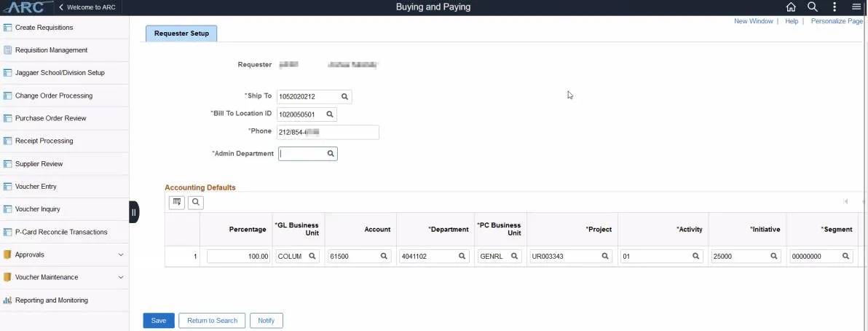The image size is (868, 331).
Task: Look up Department 4041102
Action: pyautogui.click(x=462, y=256)
